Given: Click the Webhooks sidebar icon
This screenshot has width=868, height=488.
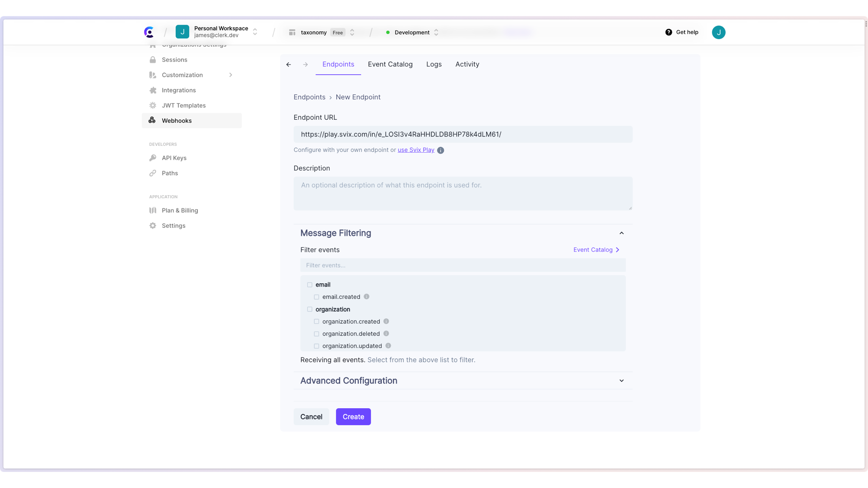Looking at the screenshot, I should tap(152, 120).
